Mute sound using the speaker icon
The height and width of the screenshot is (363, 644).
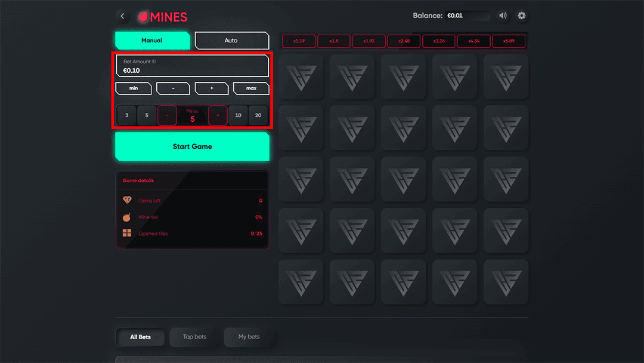coord(502,16)
